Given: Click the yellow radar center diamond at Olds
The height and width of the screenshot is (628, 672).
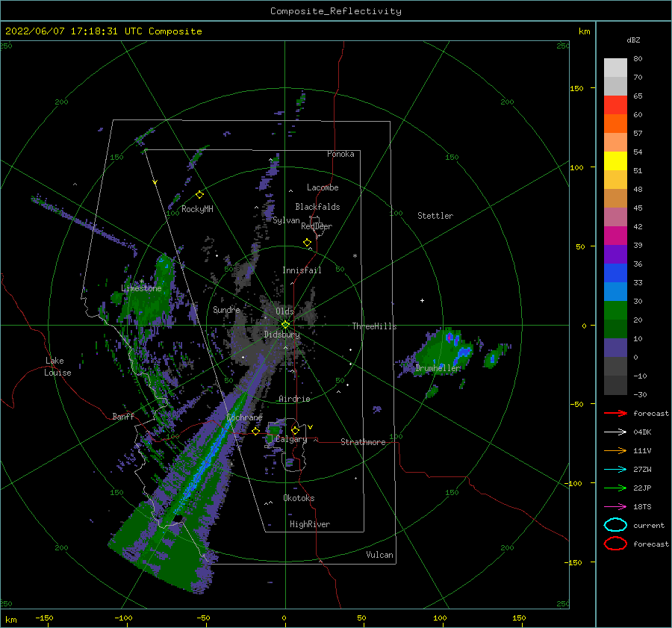Looking at the screenshot, I should (x=285, y=325).
